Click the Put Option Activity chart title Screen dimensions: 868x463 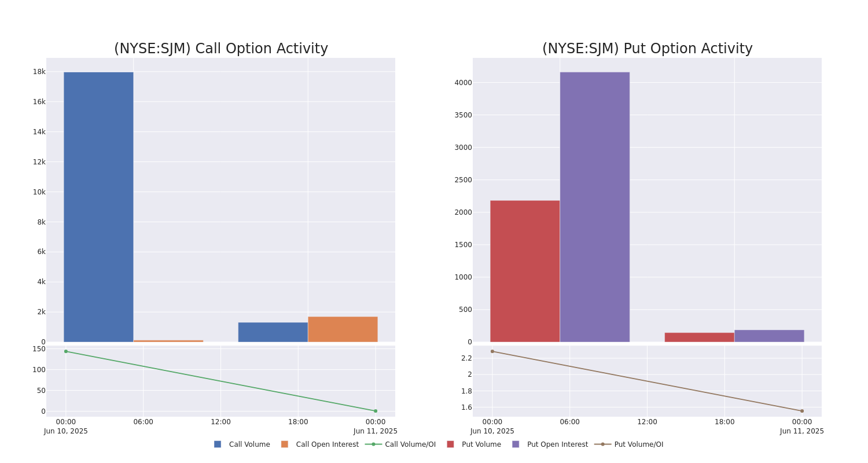(648, 49)
